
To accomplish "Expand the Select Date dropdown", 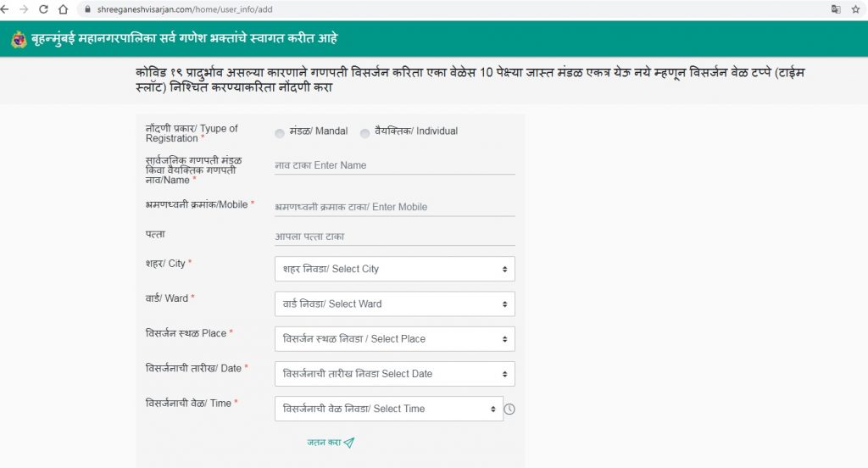I will point(395,373).
